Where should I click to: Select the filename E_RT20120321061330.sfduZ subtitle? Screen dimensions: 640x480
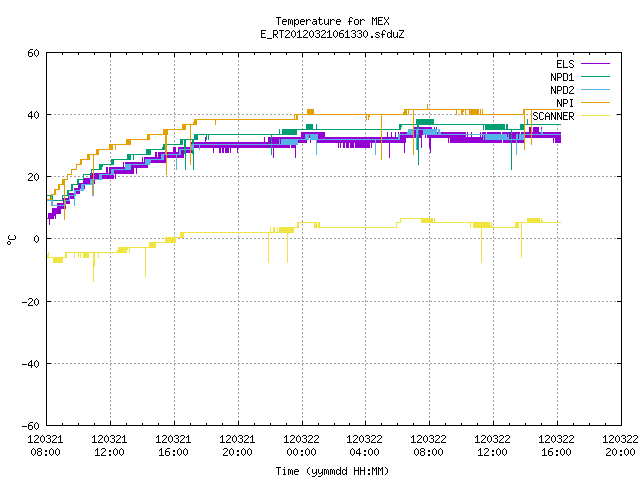coord(332,34)
